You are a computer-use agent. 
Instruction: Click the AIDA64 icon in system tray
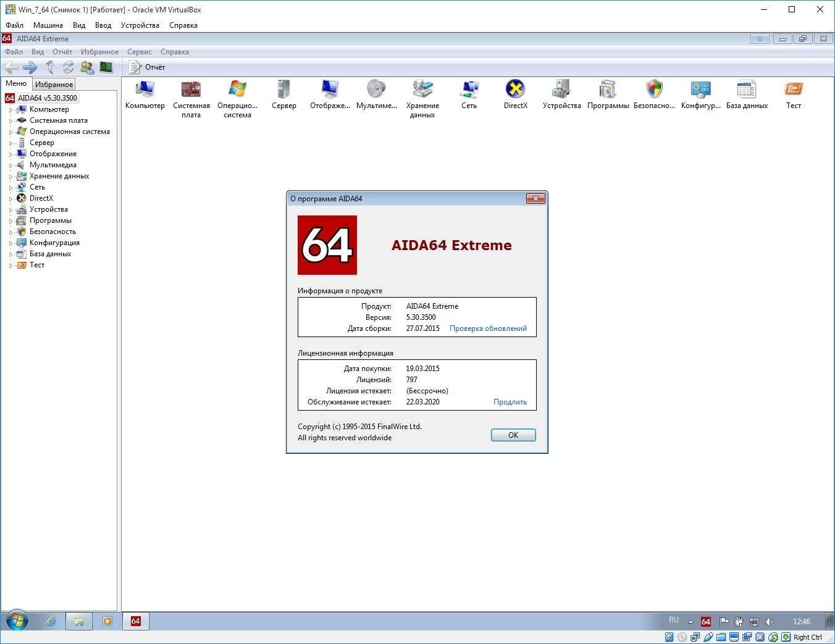(706, 622)
